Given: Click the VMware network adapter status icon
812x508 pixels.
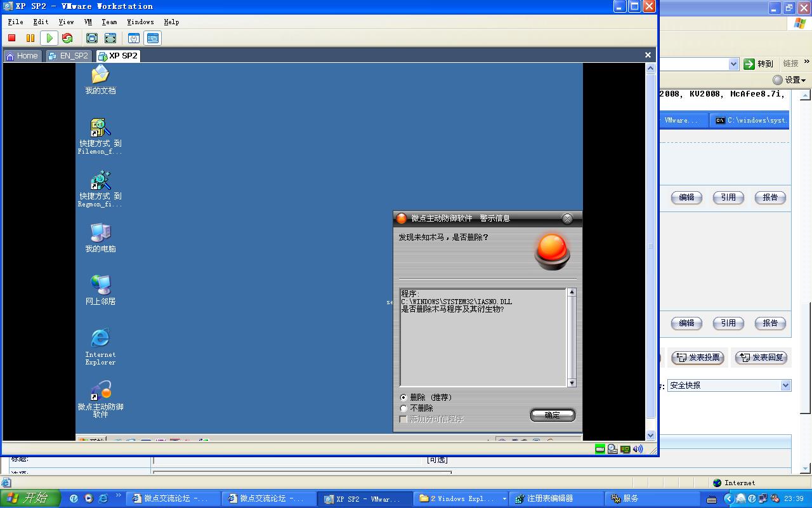Looking at the screenshot, I should tap(625, 449).
